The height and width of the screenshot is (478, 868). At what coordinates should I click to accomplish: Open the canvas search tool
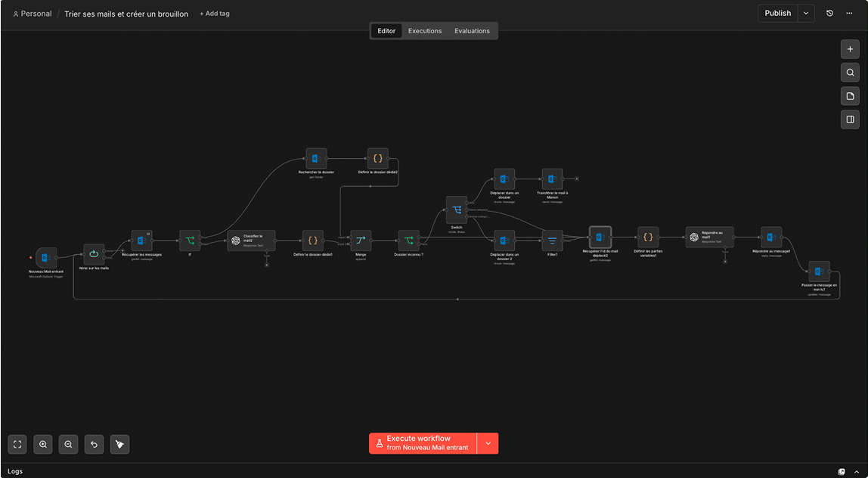(851, 73)
